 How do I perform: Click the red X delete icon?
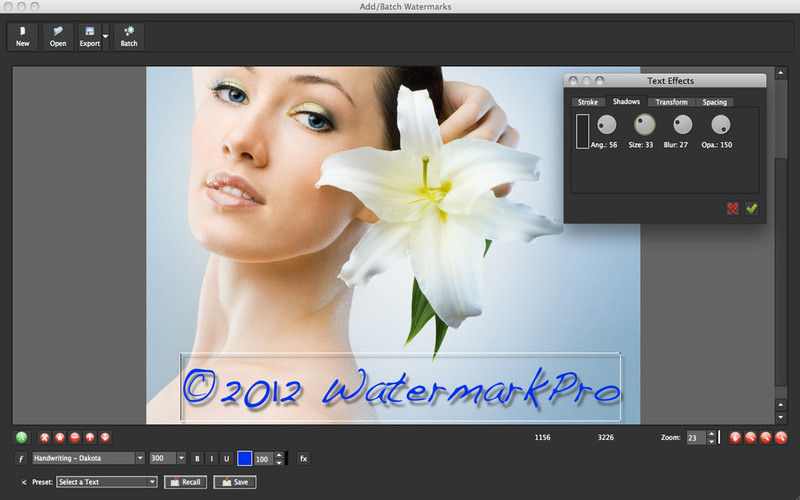[x=44, y=437]
